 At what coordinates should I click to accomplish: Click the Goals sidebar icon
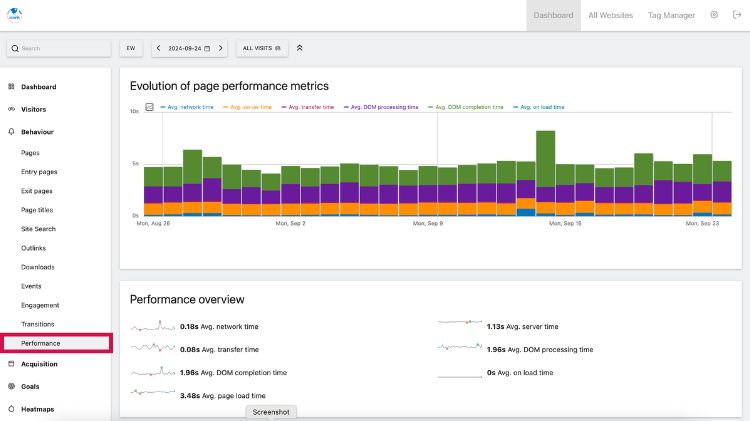(11, 386)
